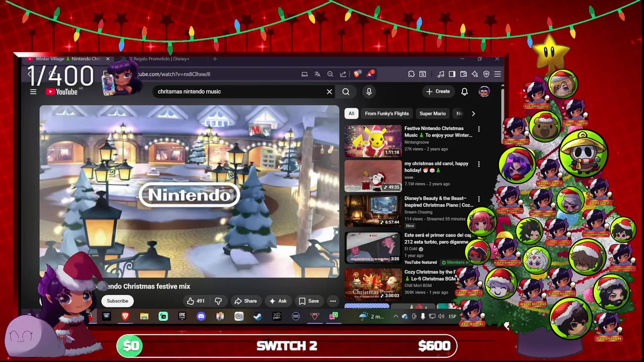Open Leo AI sparkle icon in toolbar

point(474,74)
